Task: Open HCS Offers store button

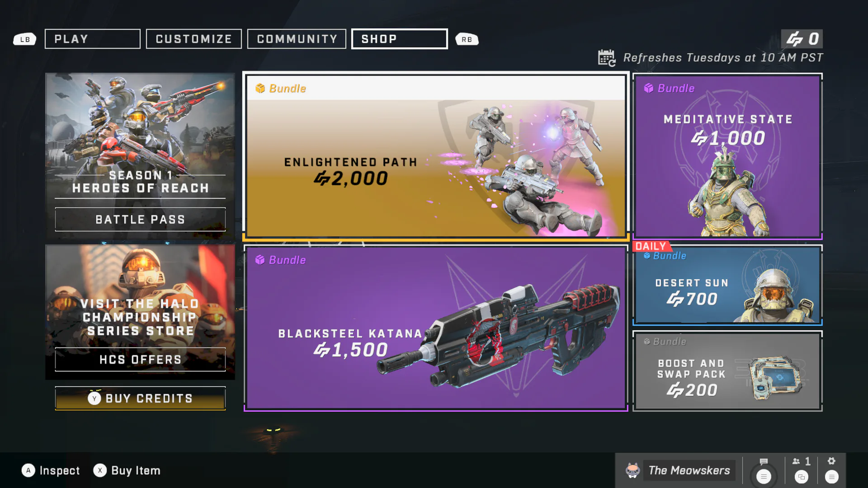Action: [x=140, y=360]
